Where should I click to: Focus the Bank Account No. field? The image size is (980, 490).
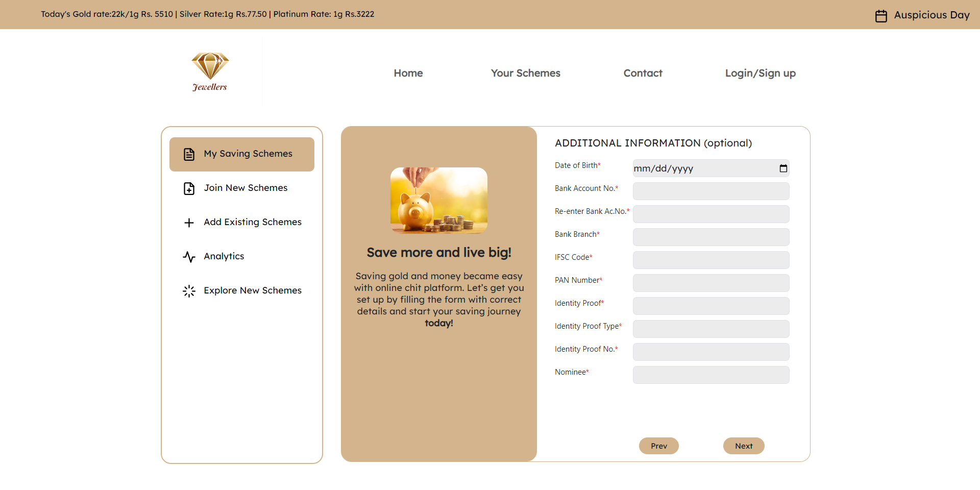[711, 191]
